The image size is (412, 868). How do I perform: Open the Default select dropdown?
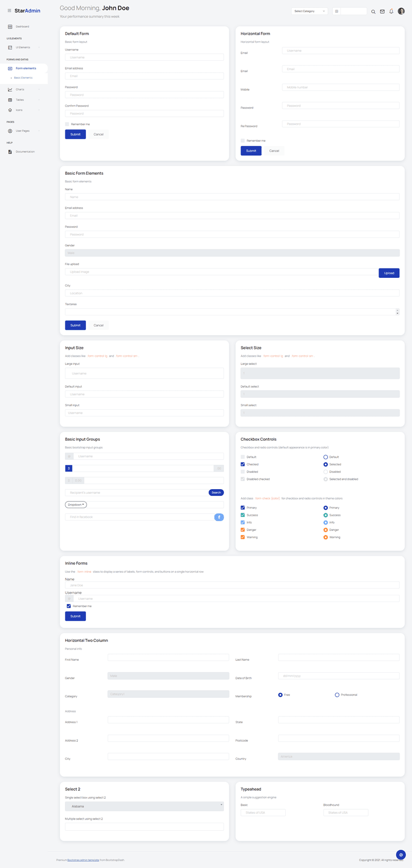pyautogui.click(x=320, y=394)
